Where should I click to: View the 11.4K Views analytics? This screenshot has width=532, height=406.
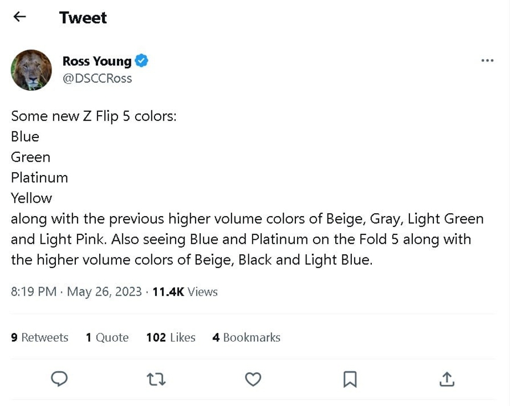(185, 292)
